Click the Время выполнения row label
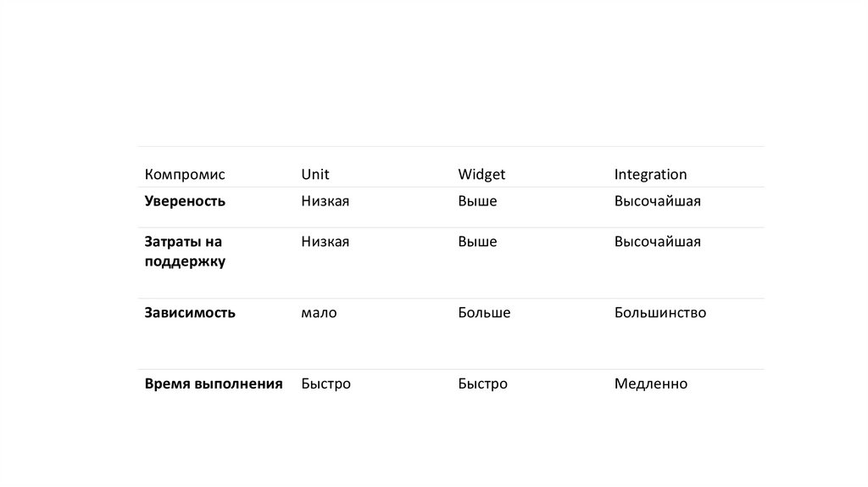This screenshot has width=868, height=487. (x=213, y=384)
